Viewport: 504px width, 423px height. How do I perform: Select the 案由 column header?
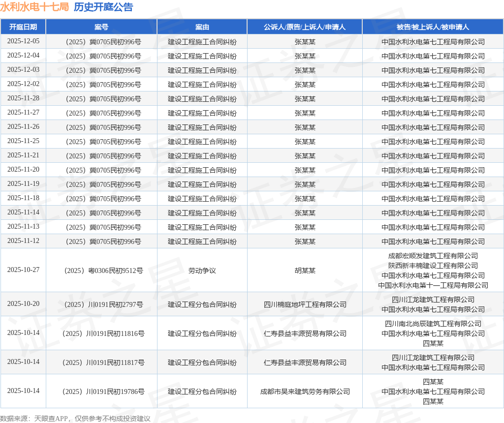202,27
